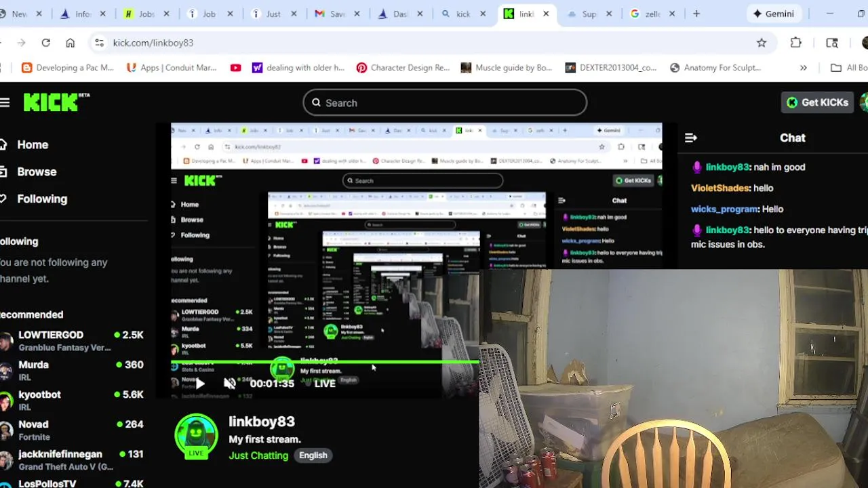Viewport: 868px width, 488px height.
Task: Switch to the 'Jobs' tab
Action: coord(147,14)
